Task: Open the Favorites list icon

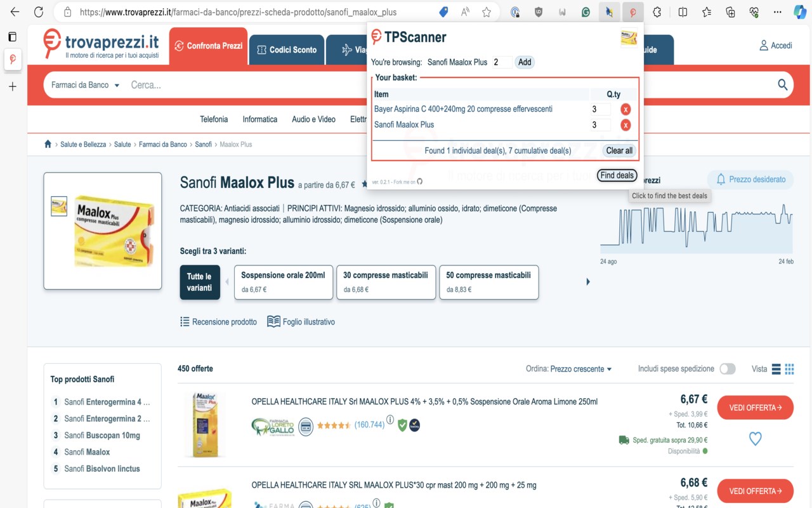Action: (x=707, y=12)
